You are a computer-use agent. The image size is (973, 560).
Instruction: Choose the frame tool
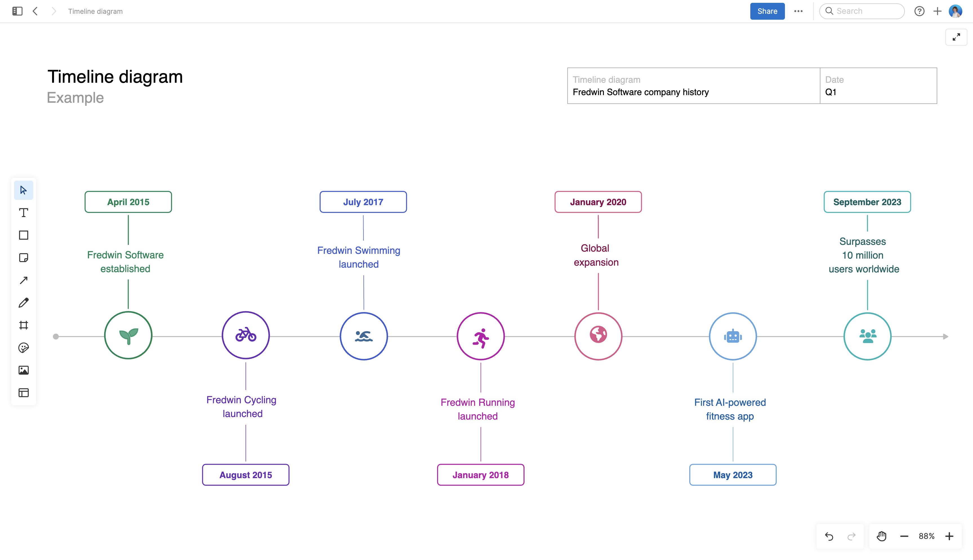[23, 325]
